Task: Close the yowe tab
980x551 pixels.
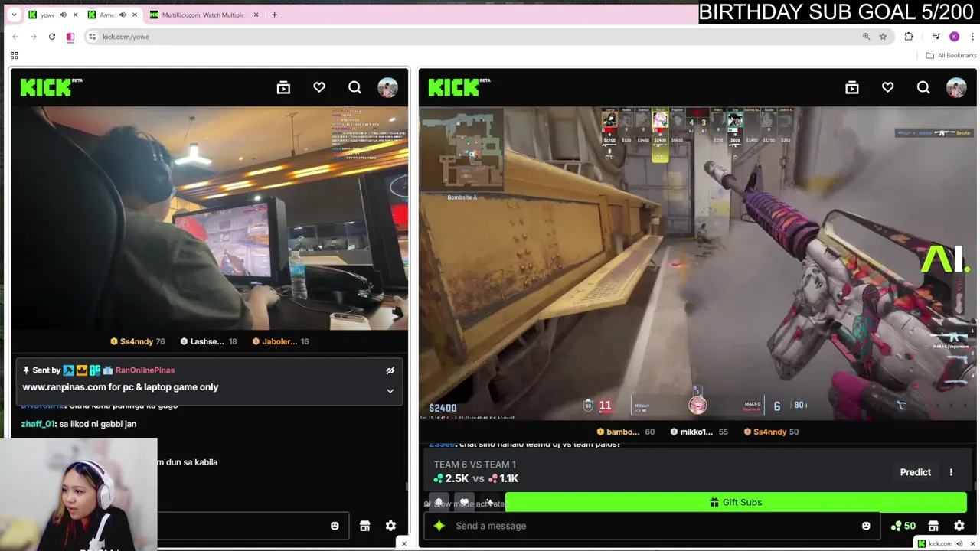Action: click(75, 15)
